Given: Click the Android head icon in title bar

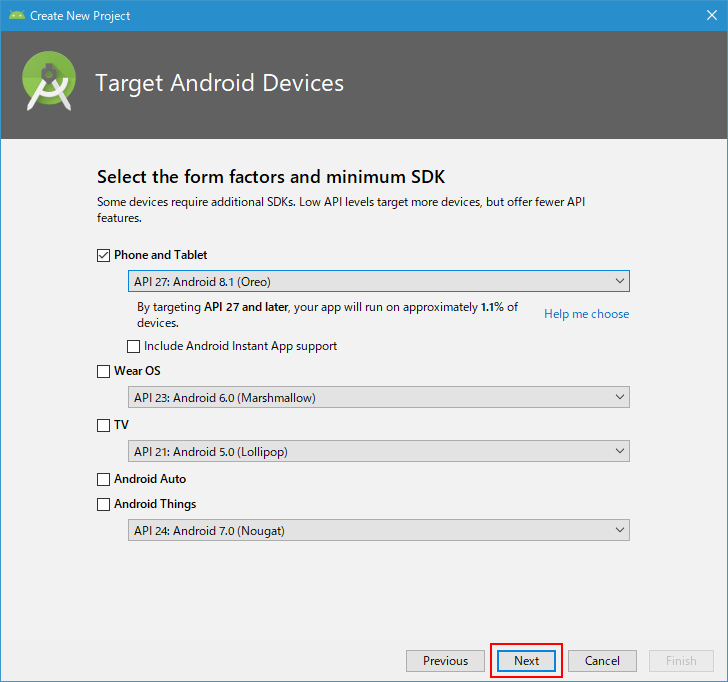Looking at the screenshot, I should 16,15.
